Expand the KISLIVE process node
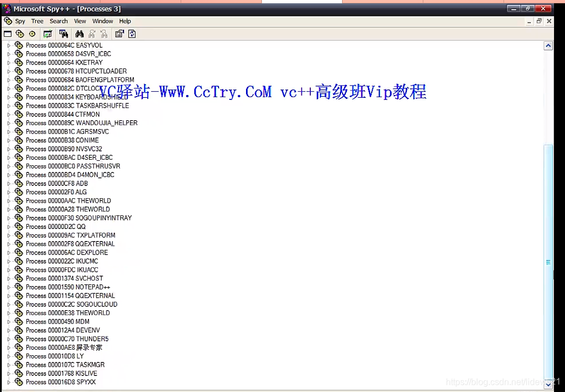The height and width of the screenshot is (392, 565). point(9,374)
